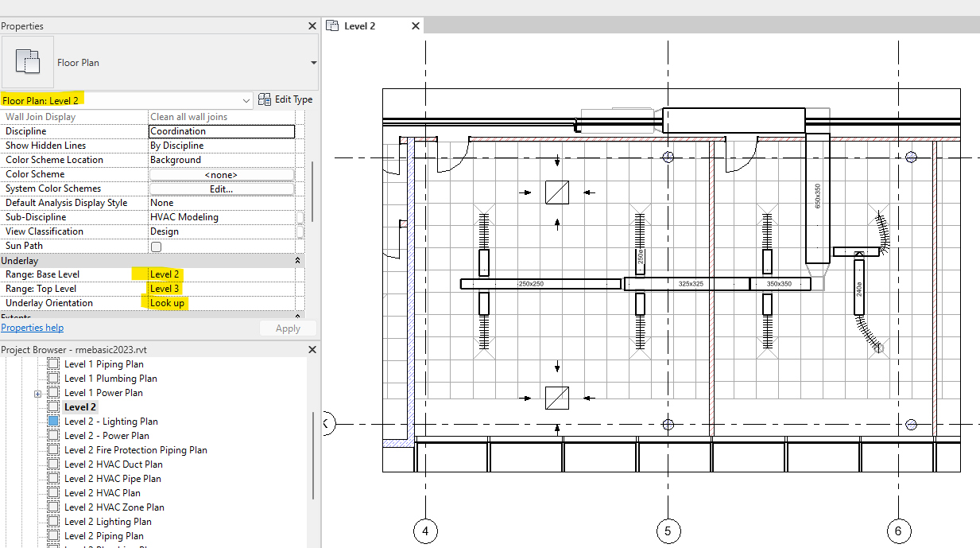980x548 pixels.
Task: Toggle the Sun Path checkbox
Action: pos(156,246)
